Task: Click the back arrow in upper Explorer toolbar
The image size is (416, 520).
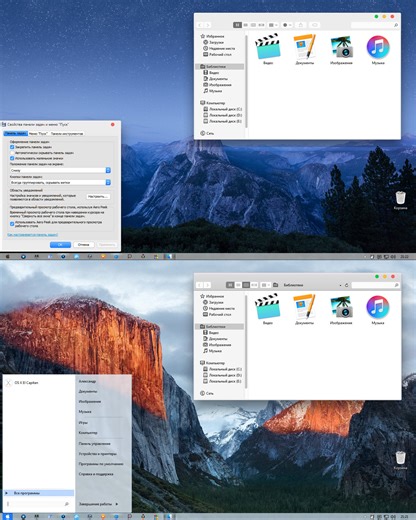Action: [x=200, y=25]
